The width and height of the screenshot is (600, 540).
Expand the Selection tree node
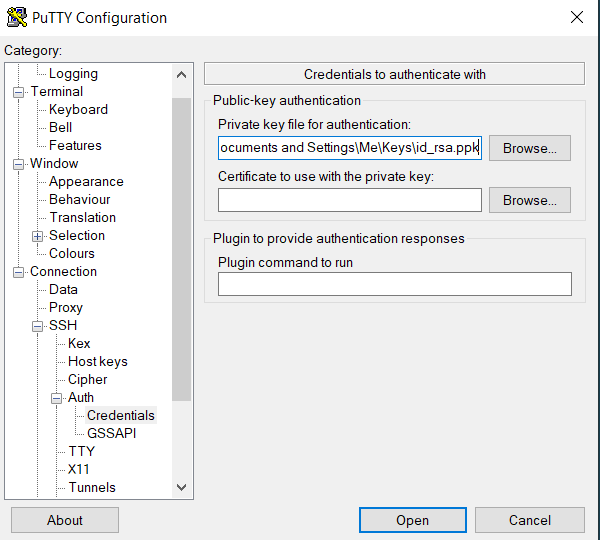[x=37, y=236]
